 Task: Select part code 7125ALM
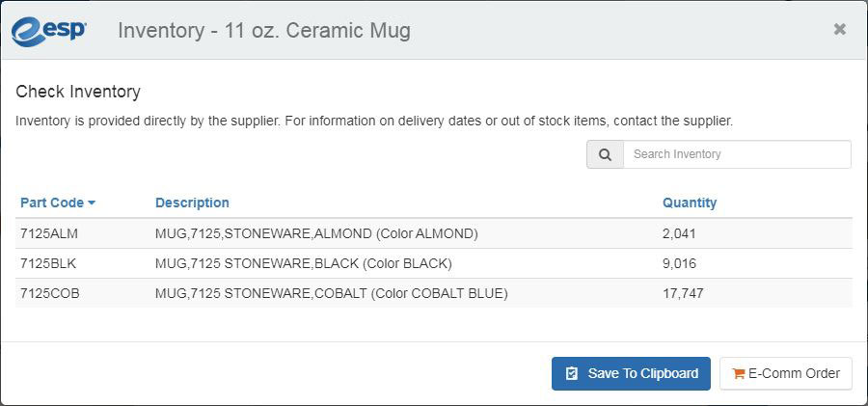click(x=49, y=233)
